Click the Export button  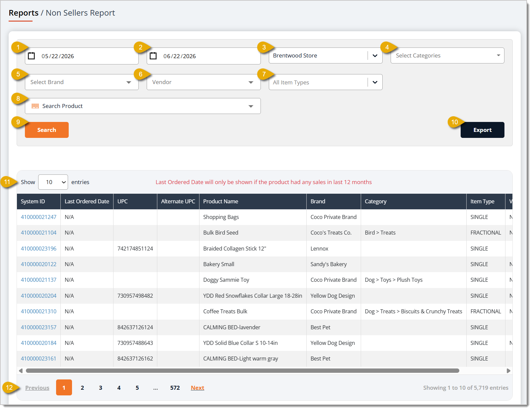483,130
